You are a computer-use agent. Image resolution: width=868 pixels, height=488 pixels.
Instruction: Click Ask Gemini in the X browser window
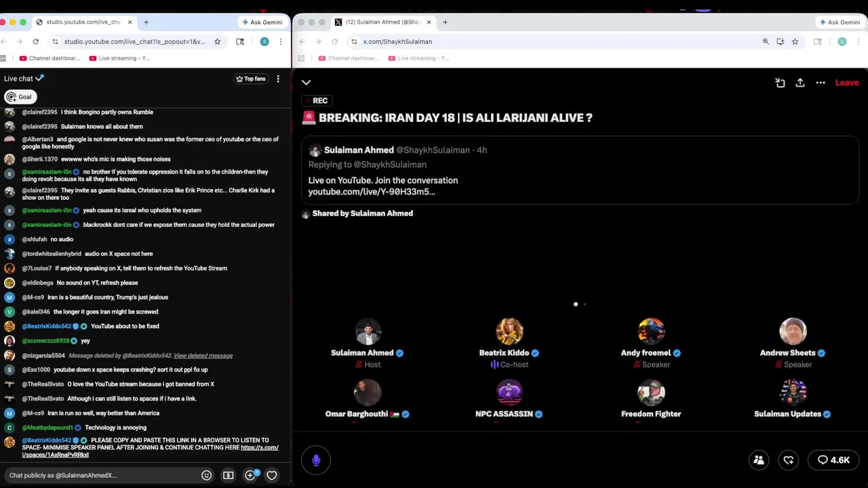(840, 22)
